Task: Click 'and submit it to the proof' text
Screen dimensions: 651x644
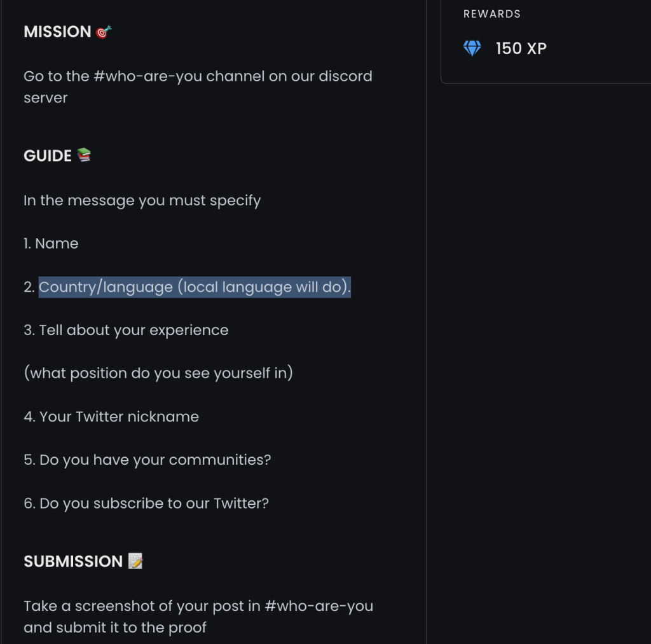Action: [115, 628]
